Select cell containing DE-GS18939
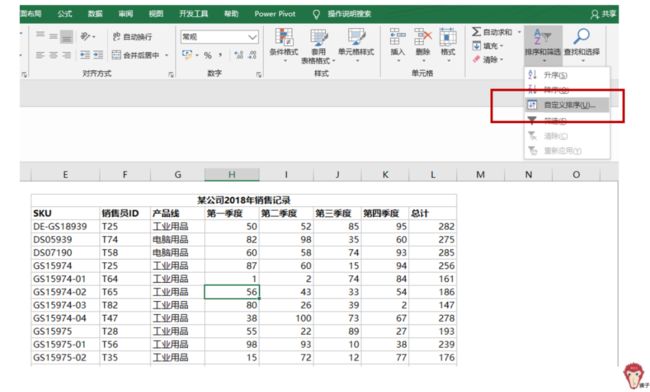The height and width of the screenshot is (392, 650). tap(65, 227)
